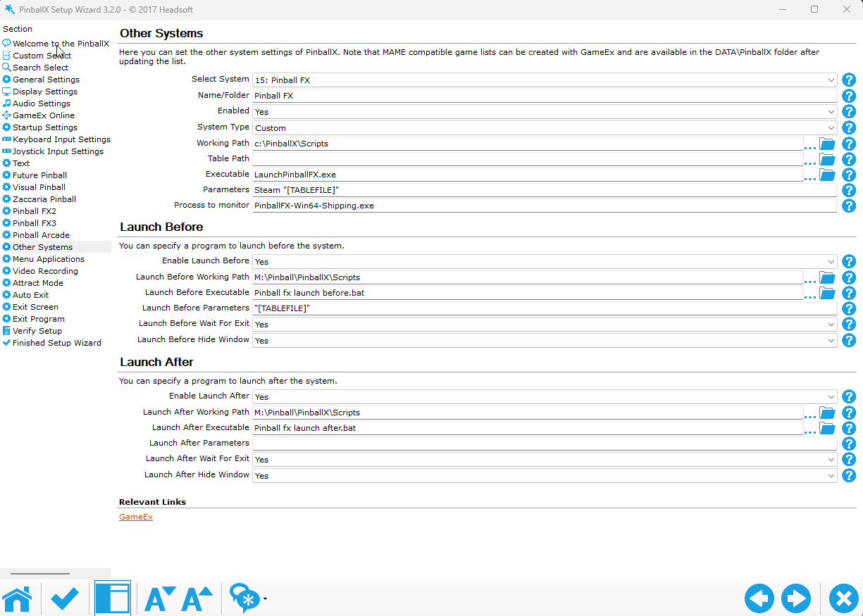Viewport: 863px width, 616px height.
Task: Open help for Select System
Action: pos(849,80)
